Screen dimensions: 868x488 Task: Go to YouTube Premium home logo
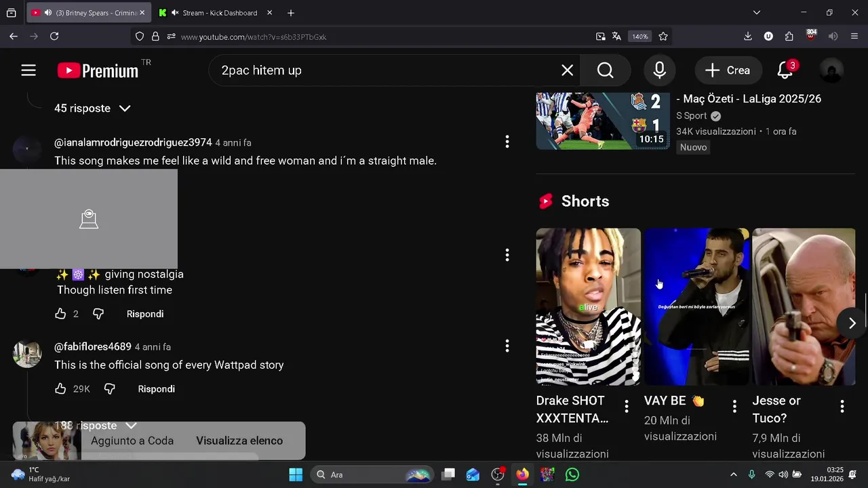(98, 70)
